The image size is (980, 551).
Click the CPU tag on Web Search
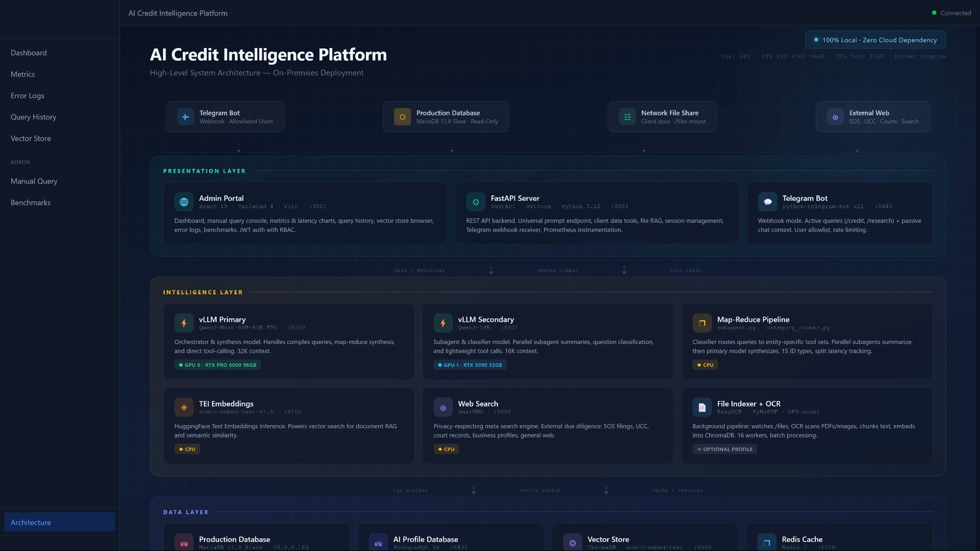point(446,449)
